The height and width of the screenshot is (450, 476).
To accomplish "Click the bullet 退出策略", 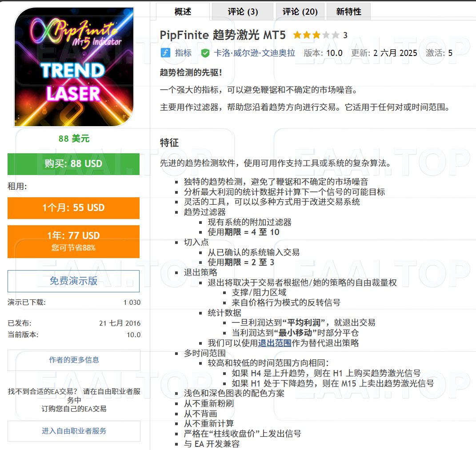I will coord(200,272).
